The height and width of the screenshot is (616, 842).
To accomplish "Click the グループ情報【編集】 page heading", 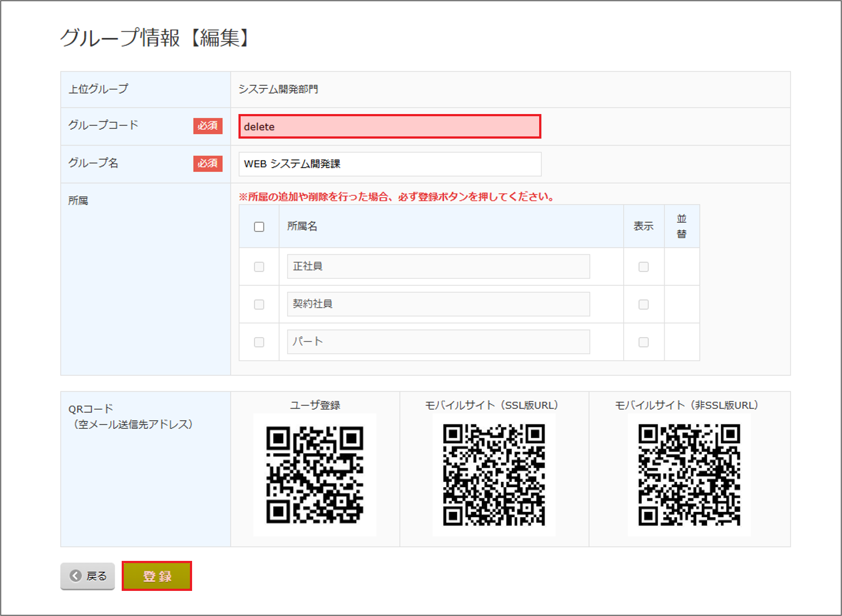I will (x=155, y=38).
